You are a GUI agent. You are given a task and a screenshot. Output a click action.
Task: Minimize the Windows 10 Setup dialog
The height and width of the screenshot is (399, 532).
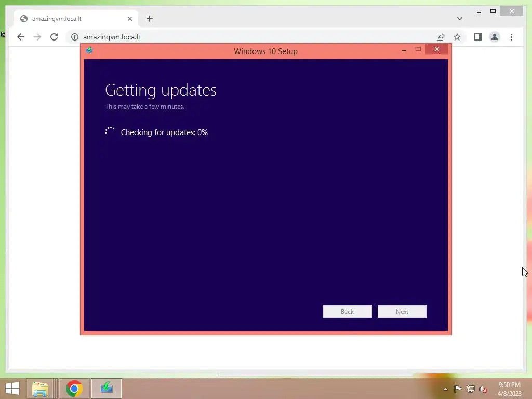(404, 50)
